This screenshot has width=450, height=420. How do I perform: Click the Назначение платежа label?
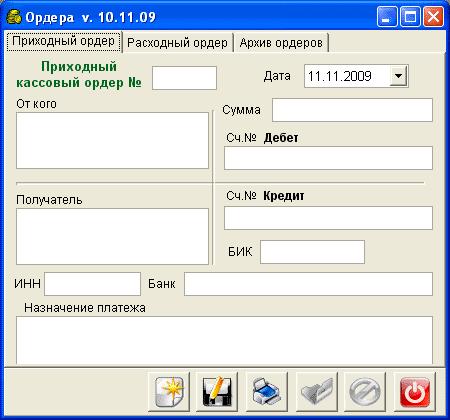tap(85, 308)
